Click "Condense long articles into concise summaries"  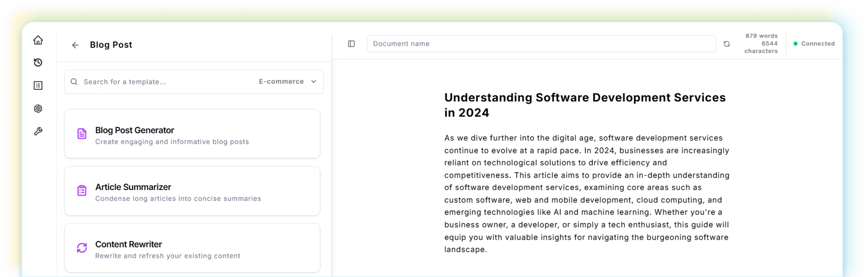pos(178,199)
